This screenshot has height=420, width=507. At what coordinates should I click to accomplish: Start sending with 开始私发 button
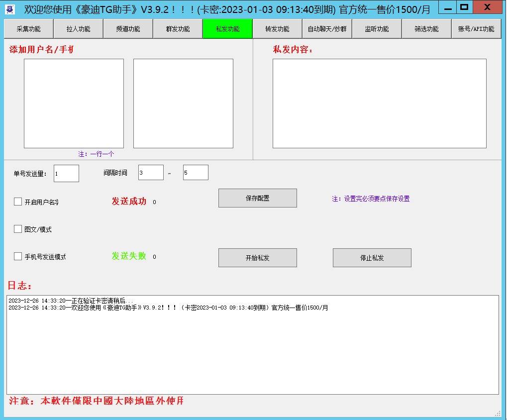[258, 258]
